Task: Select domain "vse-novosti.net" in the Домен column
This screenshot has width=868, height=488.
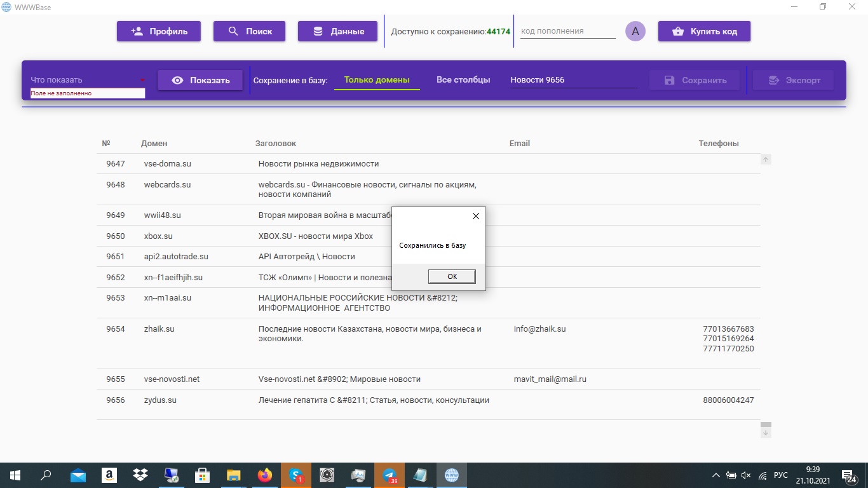Action: [172, 379]
